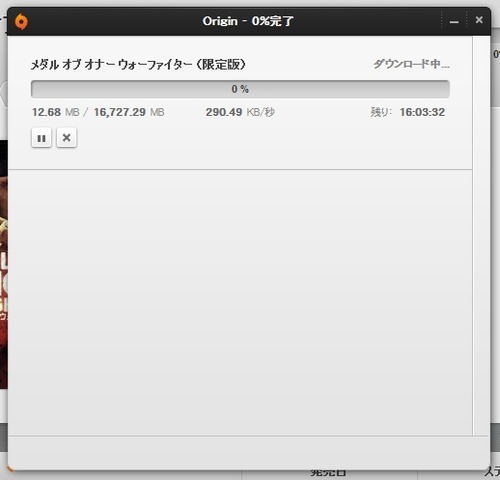Click the vertical scrollbar track at right

click(x=481, y=235)
